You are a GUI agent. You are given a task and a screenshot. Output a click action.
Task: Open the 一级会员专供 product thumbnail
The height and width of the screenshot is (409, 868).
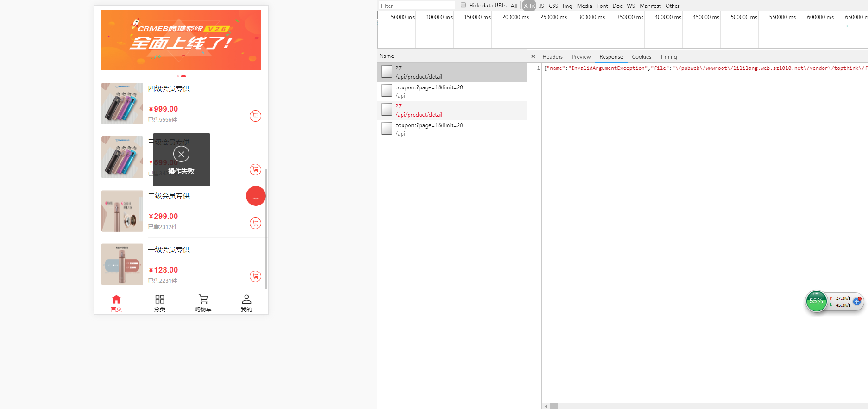[x=122, y=265]
